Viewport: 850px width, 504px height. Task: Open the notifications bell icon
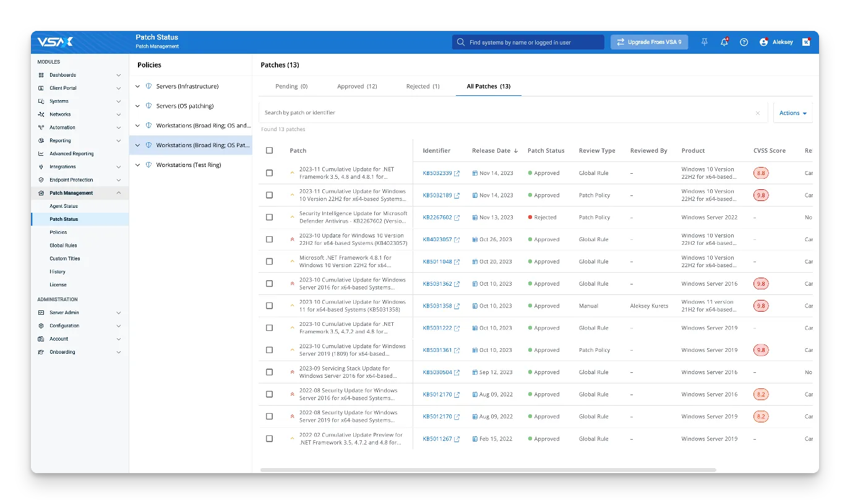point(724,42)
